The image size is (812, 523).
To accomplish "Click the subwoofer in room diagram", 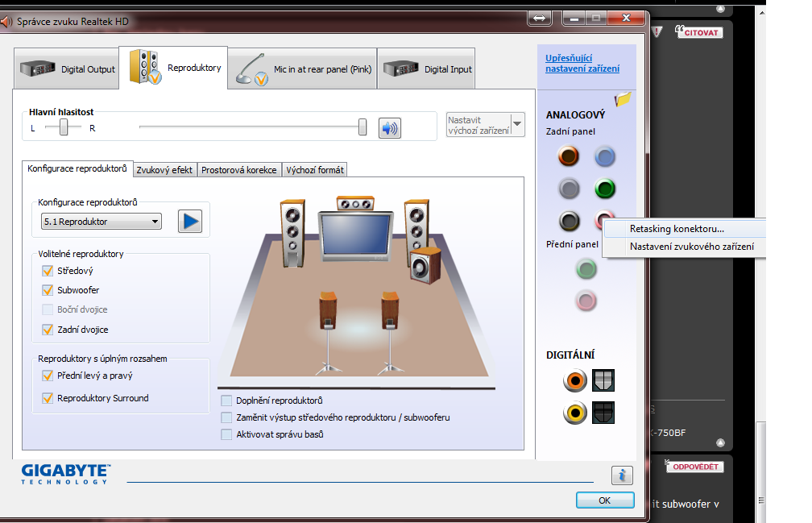I will click(425, 266).
